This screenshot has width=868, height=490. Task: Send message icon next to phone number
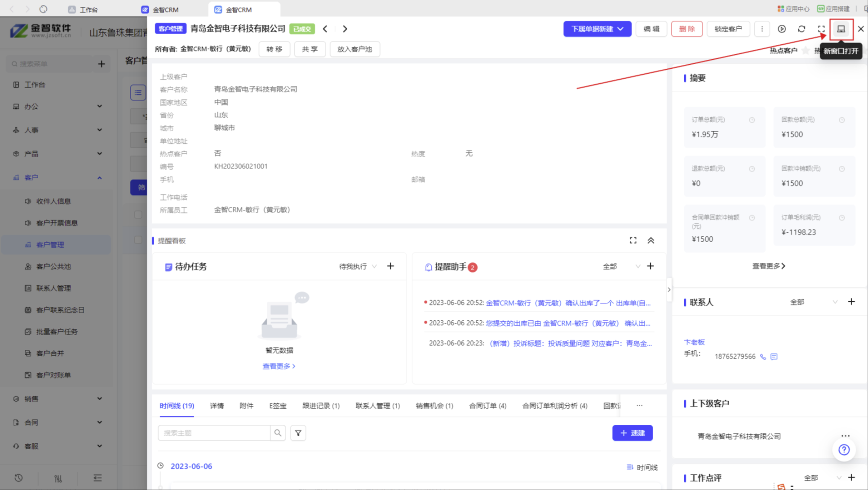click(774, 357)
